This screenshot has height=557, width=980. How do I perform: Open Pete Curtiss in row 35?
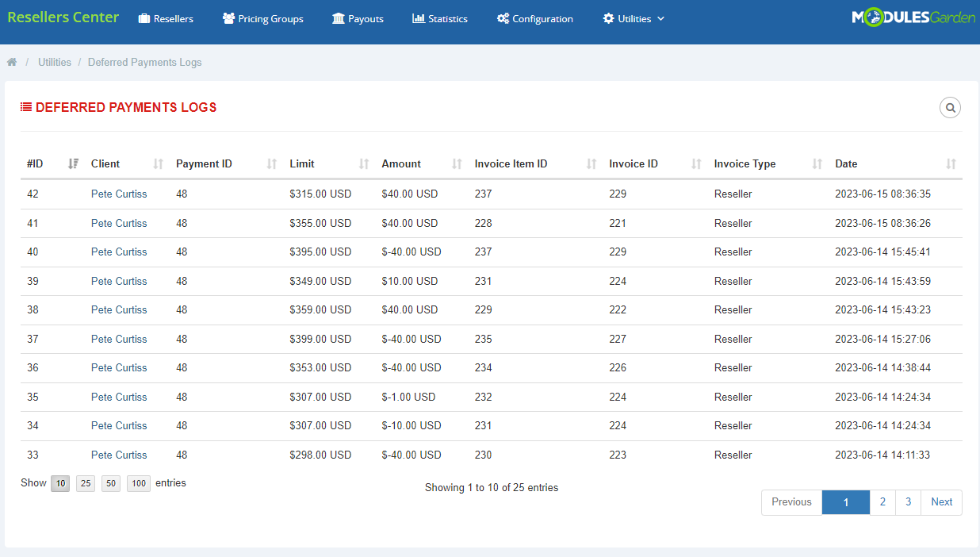point(119,397)
